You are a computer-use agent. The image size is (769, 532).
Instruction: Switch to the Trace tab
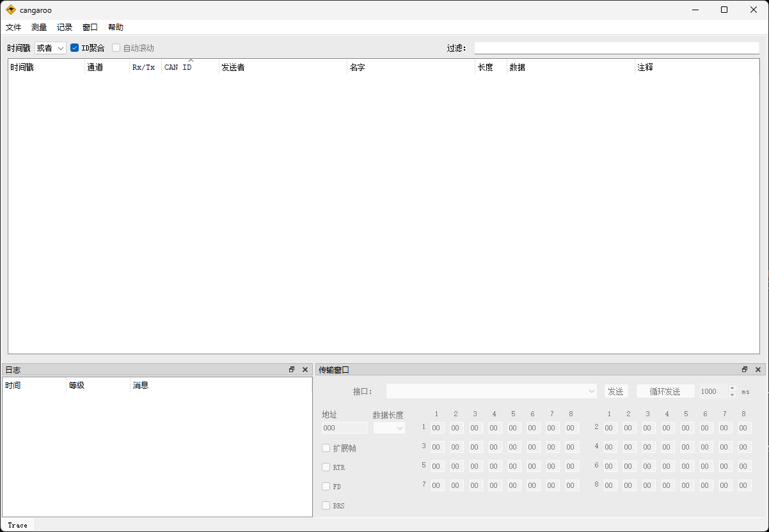click(x=17, y=525)
